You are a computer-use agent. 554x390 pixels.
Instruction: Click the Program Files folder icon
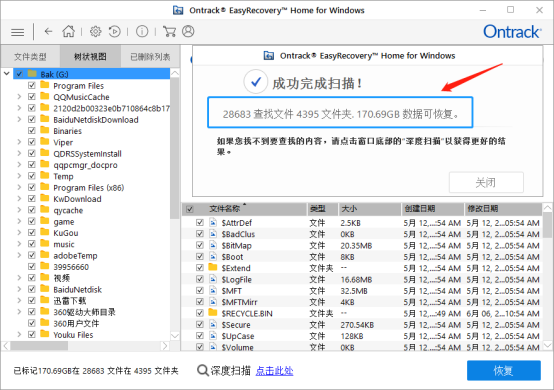click(45, 85)
